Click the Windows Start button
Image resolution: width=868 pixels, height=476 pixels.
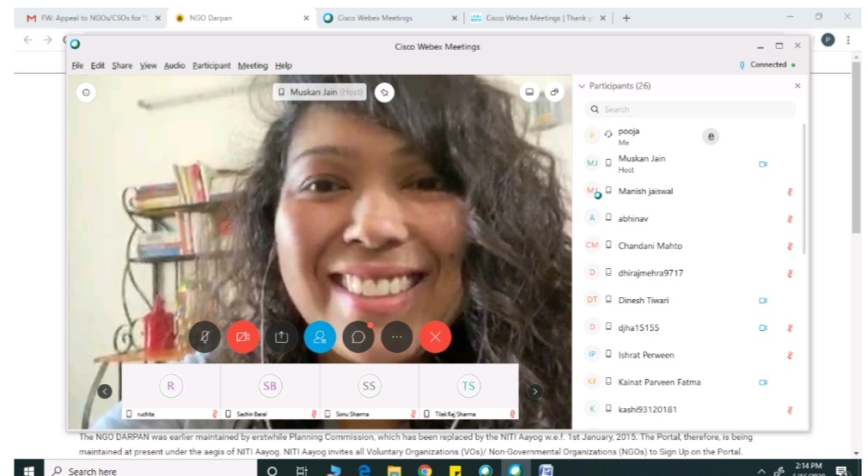click(28, 471)
